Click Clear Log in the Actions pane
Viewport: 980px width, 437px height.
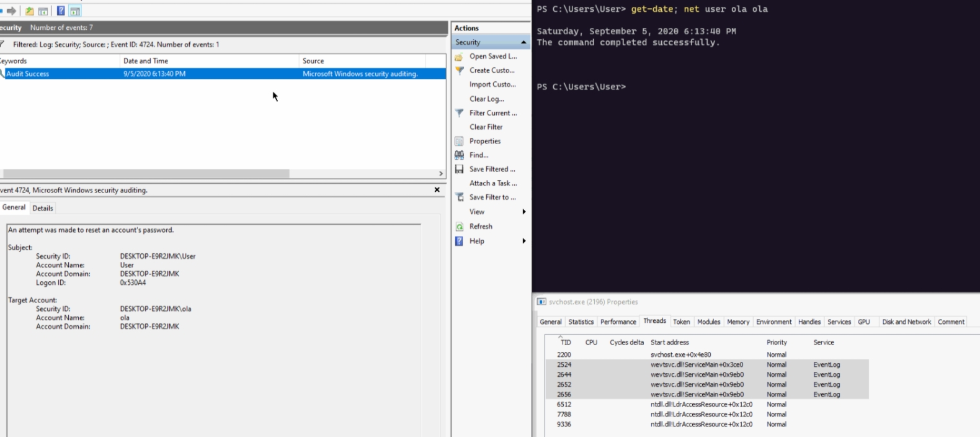486,99
